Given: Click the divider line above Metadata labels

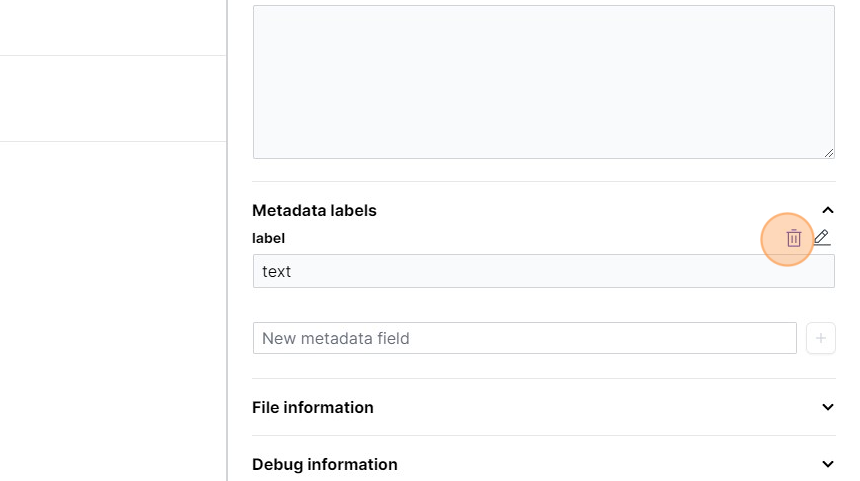Looking at the screenshot, I should click(543, 181).
